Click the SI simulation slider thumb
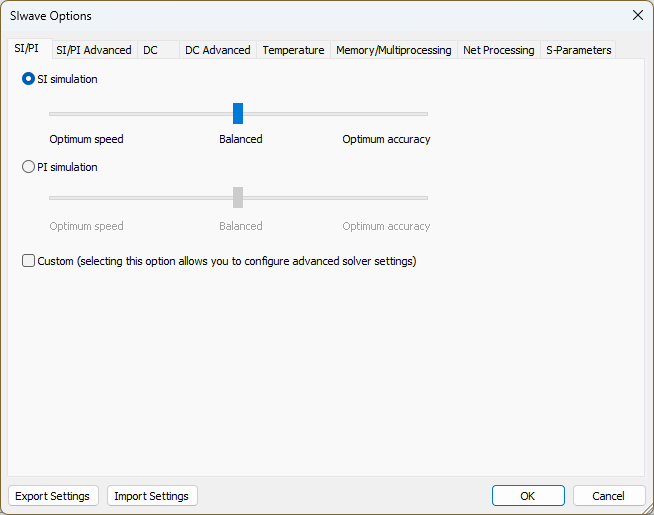654x515 pixels. [x=238, y=114]
